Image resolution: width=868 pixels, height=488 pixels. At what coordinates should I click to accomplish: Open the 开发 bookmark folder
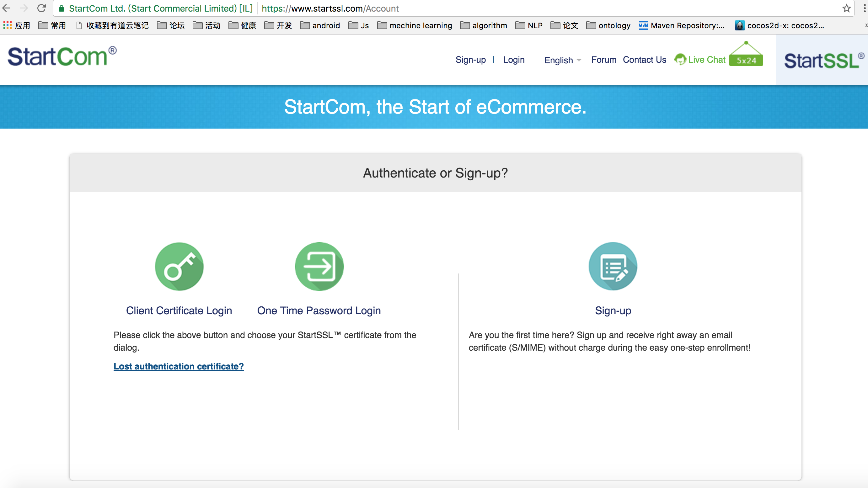pyautogui.click(x=278, y=26)
